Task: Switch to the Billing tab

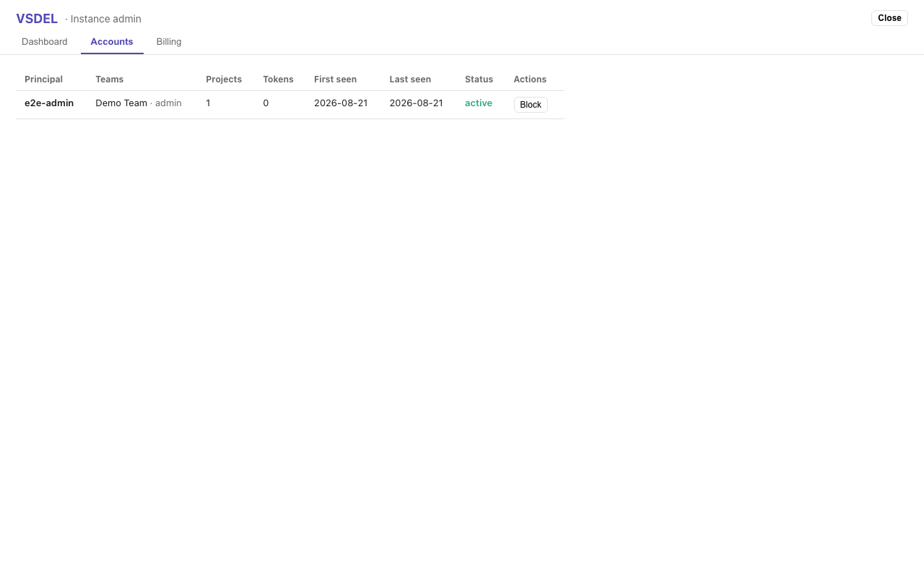Action: pos(169,42)
